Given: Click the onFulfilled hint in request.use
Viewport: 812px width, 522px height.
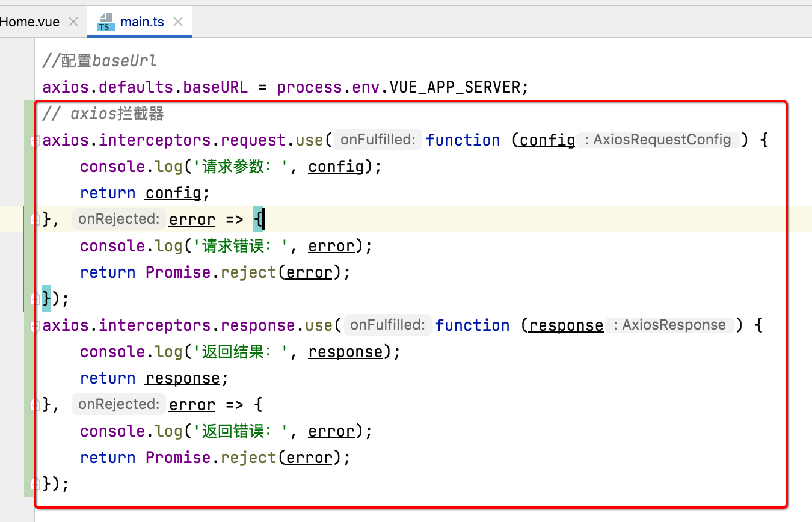Looking at the screenshot, I should 378,140.
